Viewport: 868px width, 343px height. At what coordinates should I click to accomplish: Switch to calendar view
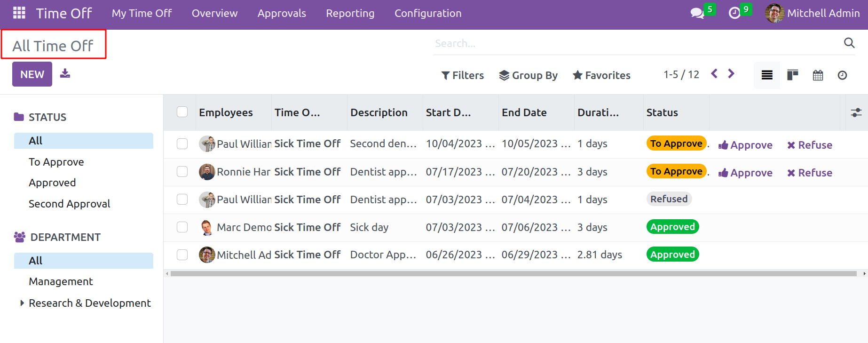(x=818, y=75)
